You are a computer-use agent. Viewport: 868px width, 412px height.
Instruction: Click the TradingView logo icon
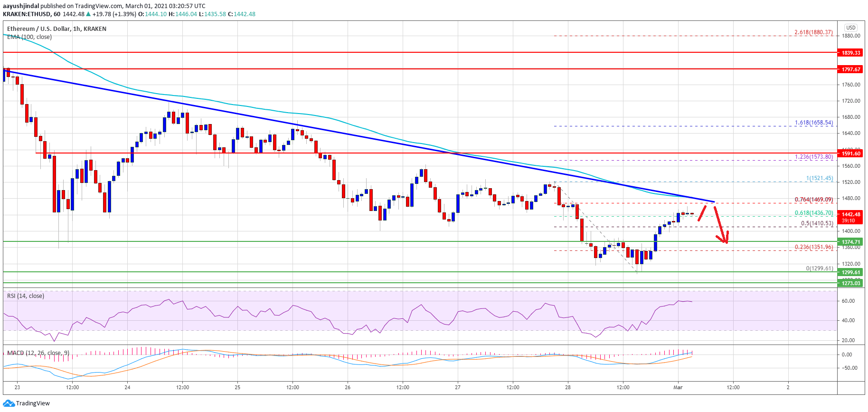point(9,403)
